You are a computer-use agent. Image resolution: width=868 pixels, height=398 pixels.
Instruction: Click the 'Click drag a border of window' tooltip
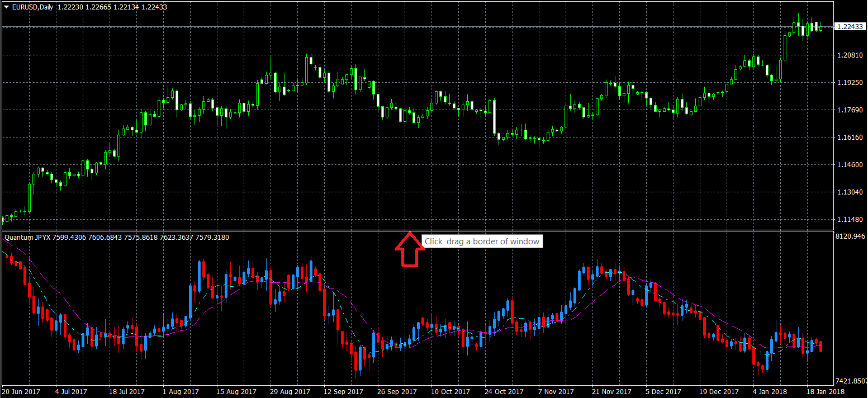coord(482,241)
